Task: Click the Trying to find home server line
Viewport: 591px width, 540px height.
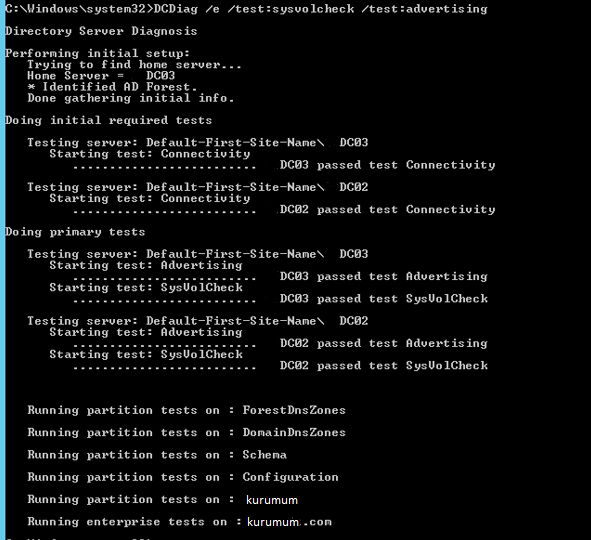Action: click(134, 65)
